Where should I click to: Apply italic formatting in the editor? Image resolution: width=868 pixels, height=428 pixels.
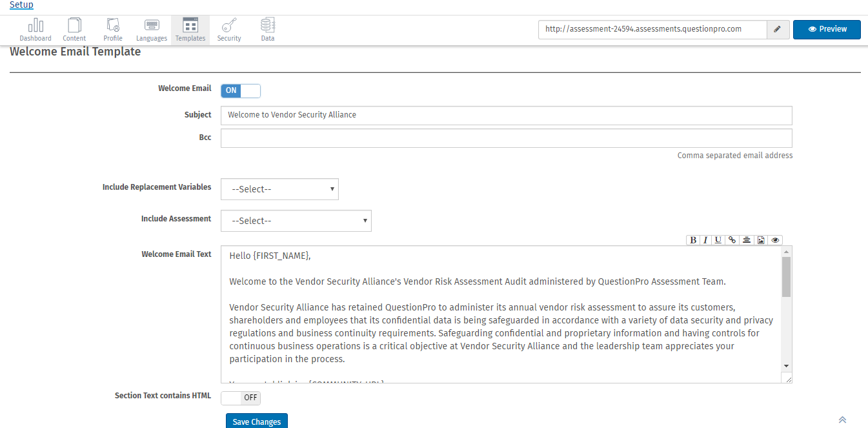[705, 239]
